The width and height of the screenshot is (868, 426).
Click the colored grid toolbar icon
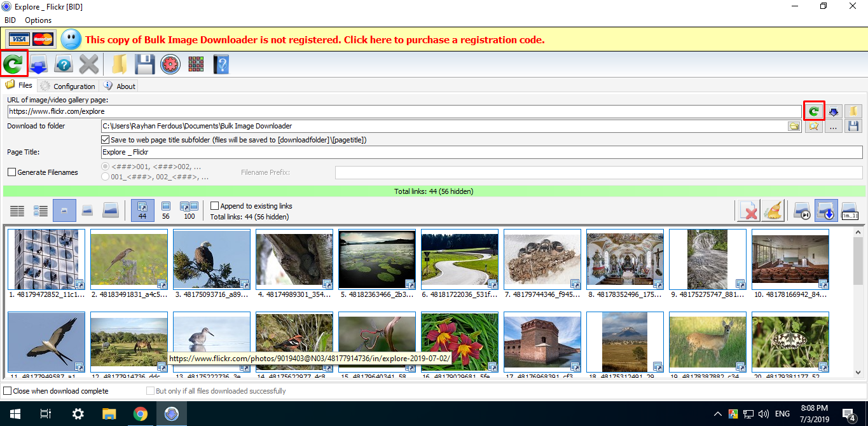(x=196, y=64)
